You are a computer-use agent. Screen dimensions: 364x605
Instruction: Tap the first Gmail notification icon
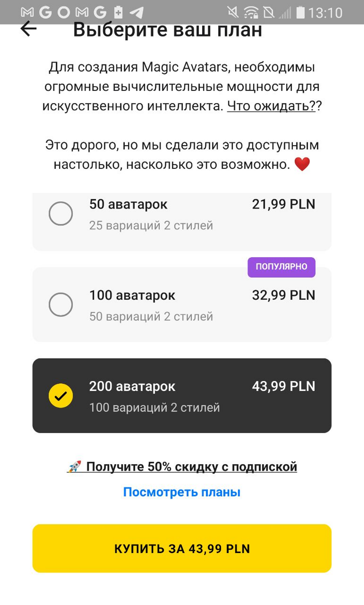click(x=27, y=12)
